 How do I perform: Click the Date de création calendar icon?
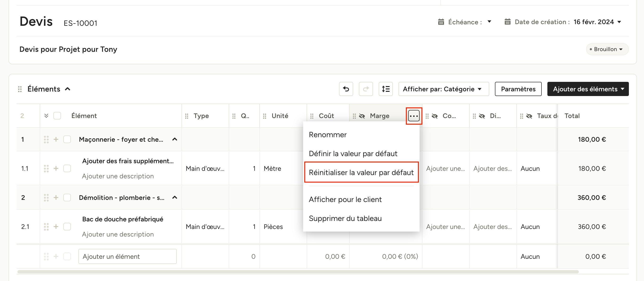507,22
